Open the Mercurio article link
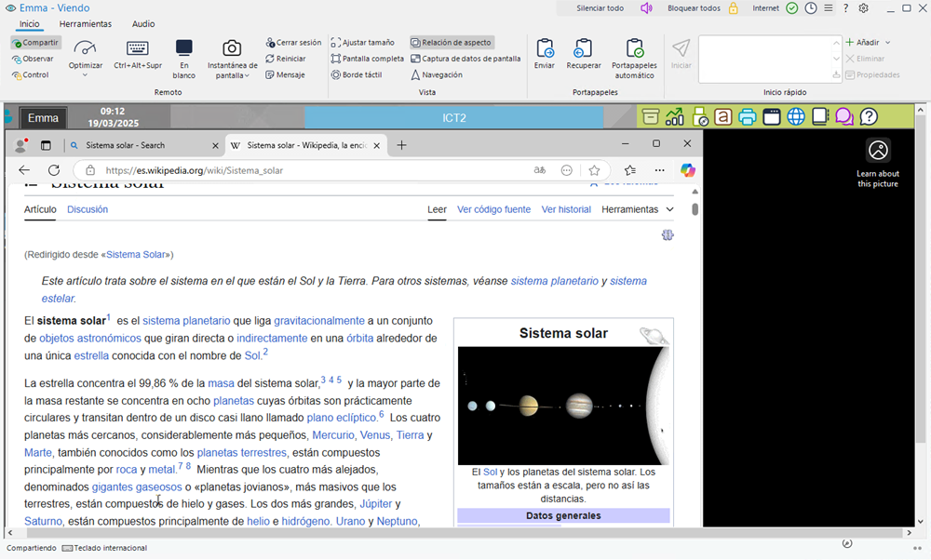Screen dimensions: 931x560 pyautogui.click(x=333, y=434)
